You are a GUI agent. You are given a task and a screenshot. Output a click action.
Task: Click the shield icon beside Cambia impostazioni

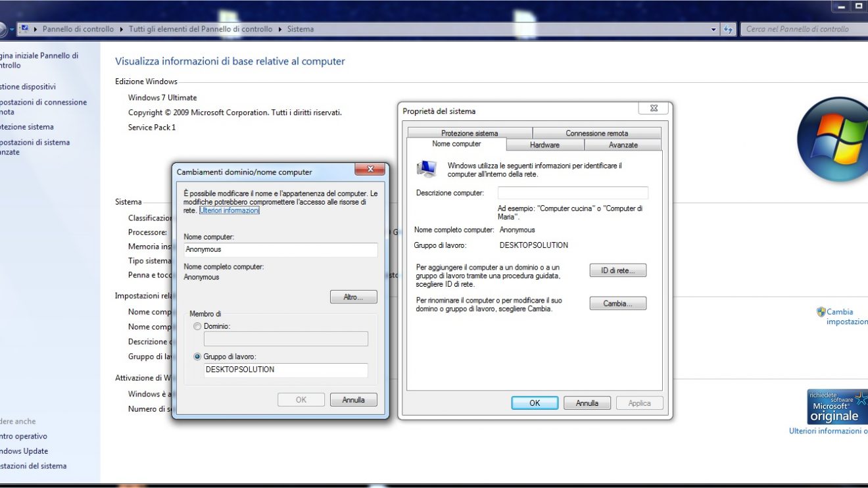pos(821,312)
